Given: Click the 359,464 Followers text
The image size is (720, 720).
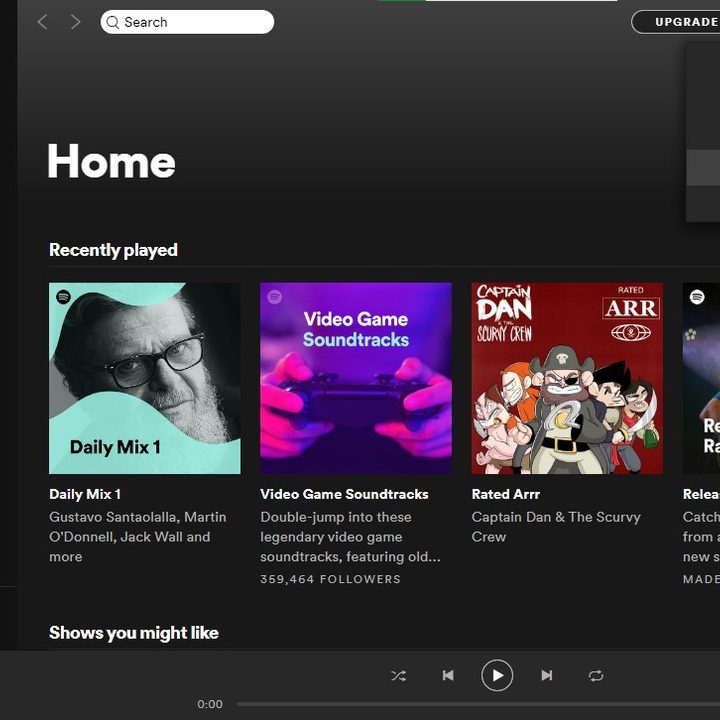Looking at the screenshot, I should (331, 579).
